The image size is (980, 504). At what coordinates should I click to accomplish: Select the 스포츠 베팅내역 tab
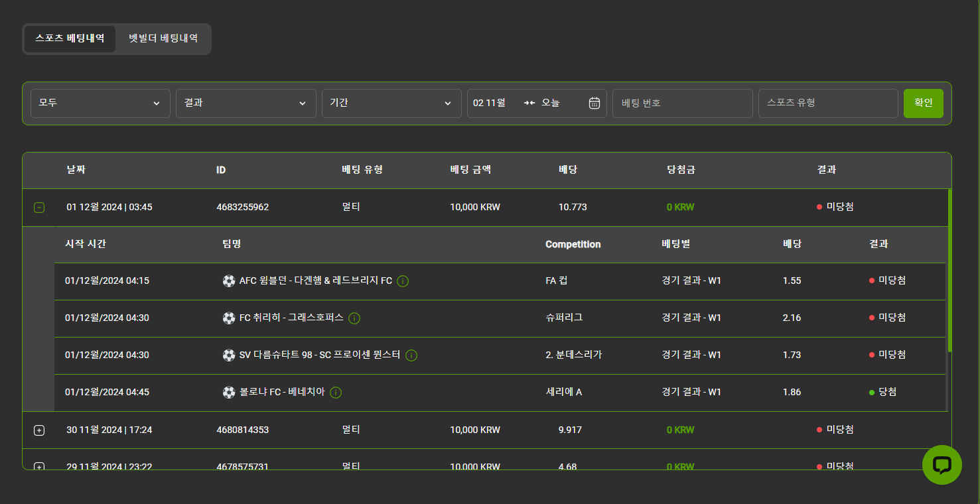pos(70,39)
